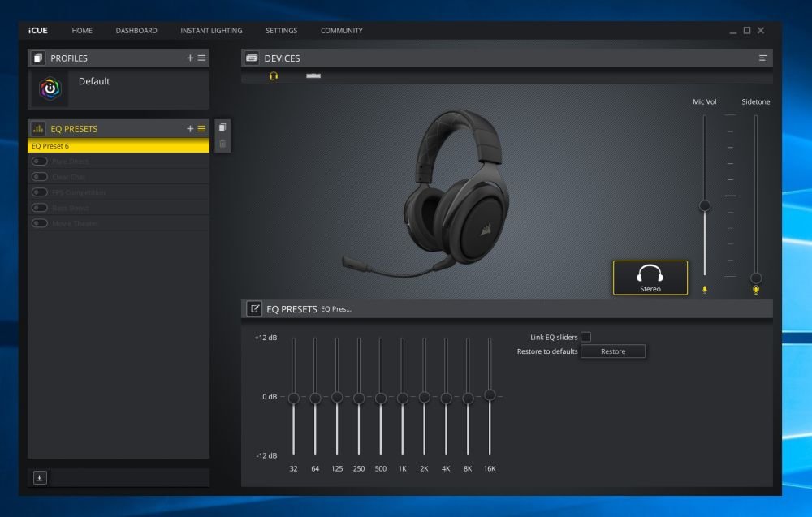Select the Default profile name
The width and height of the screenshot is (812, 517).
[x=93, y=81]
